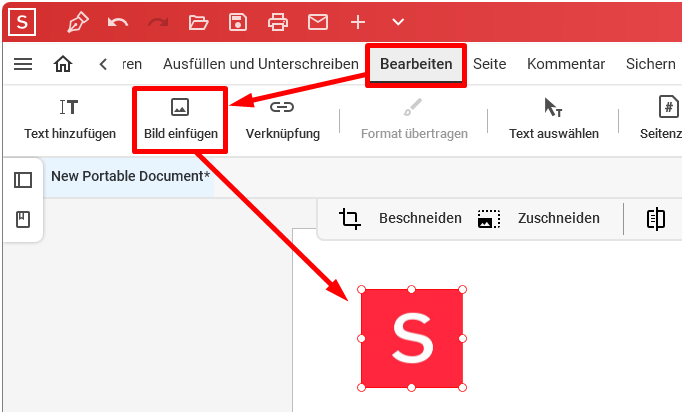
Task: Open a file with the folder icon
Action: (198, 22)
